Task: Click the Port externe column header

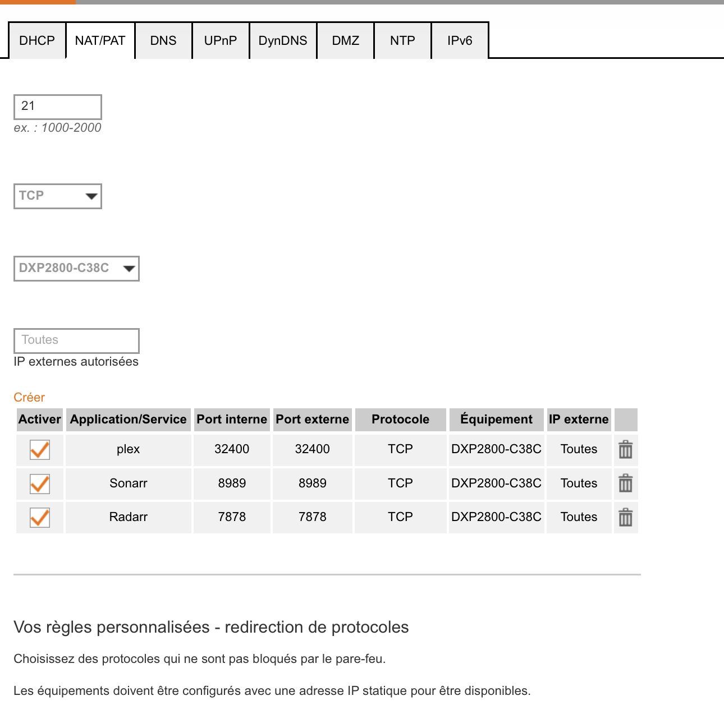Action: click(x=312, y=420)
